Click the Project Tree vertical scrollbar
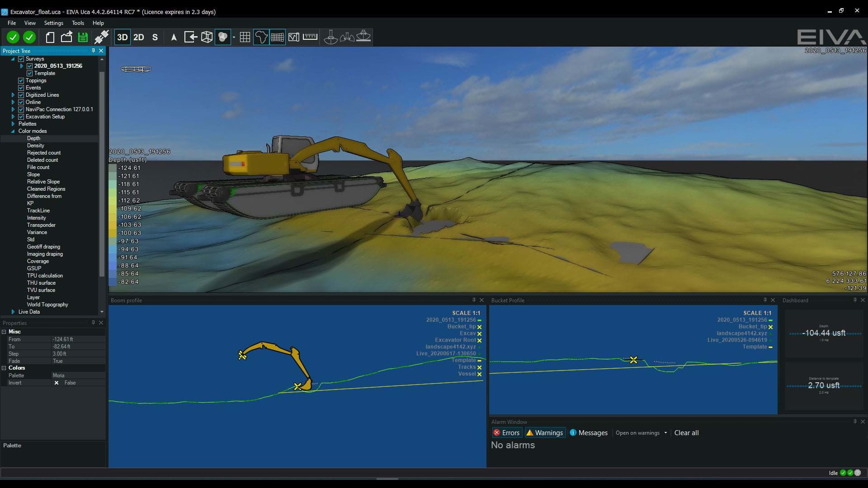Viewport: 868px width, 488px height. (x=102, y=174)
